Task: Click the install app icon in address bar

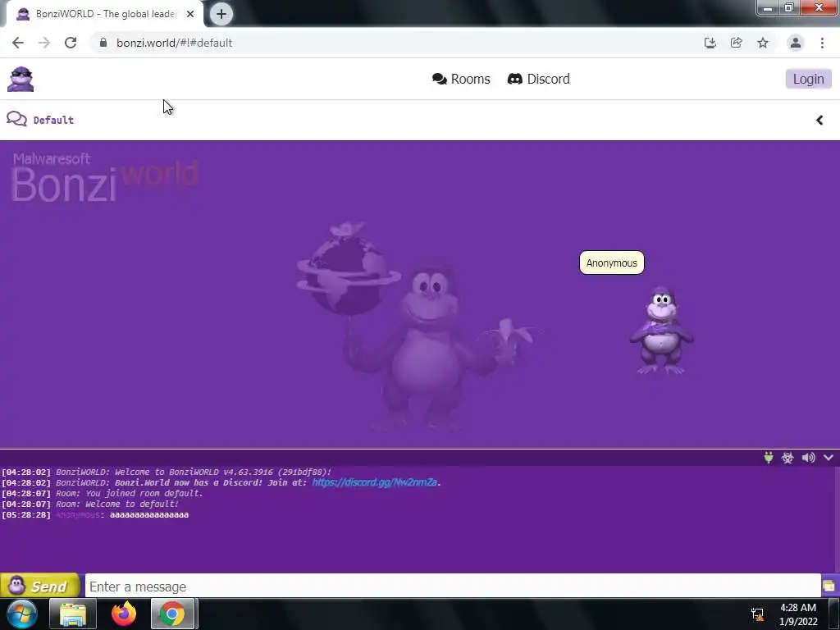Action: pyautogui.click(x=710, y=43)
